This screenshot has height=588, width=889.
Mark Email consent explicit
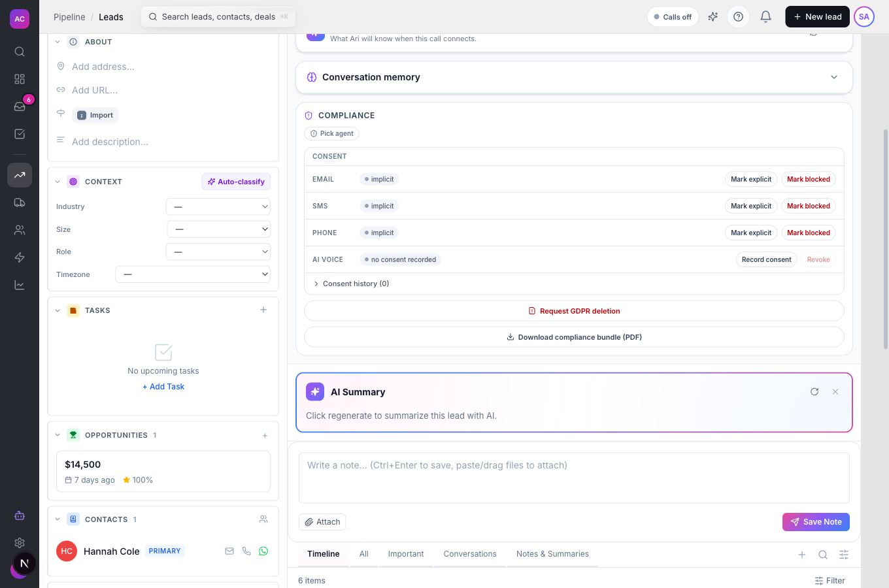(x=751, y=179)
